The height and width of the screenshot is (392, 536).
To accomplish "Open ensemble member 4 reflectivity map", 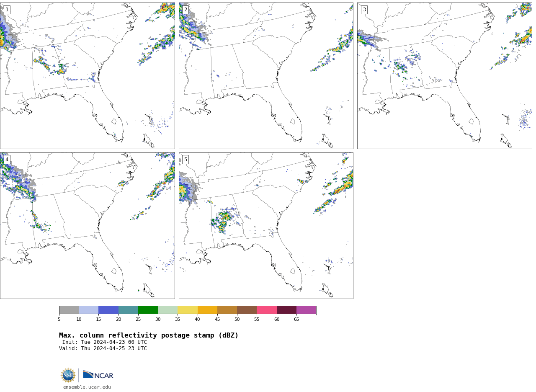I will coord(88,226).
